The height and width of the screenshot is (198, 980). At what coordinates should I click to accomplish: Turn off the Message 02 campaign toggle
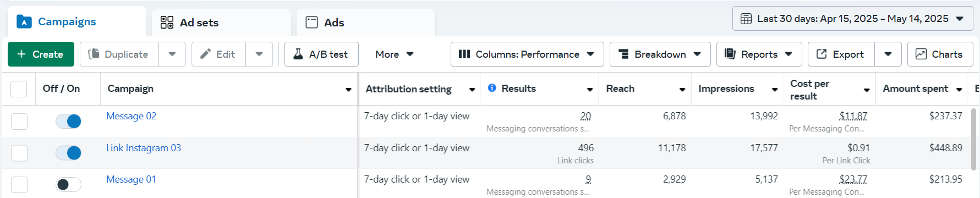point(68,121)
